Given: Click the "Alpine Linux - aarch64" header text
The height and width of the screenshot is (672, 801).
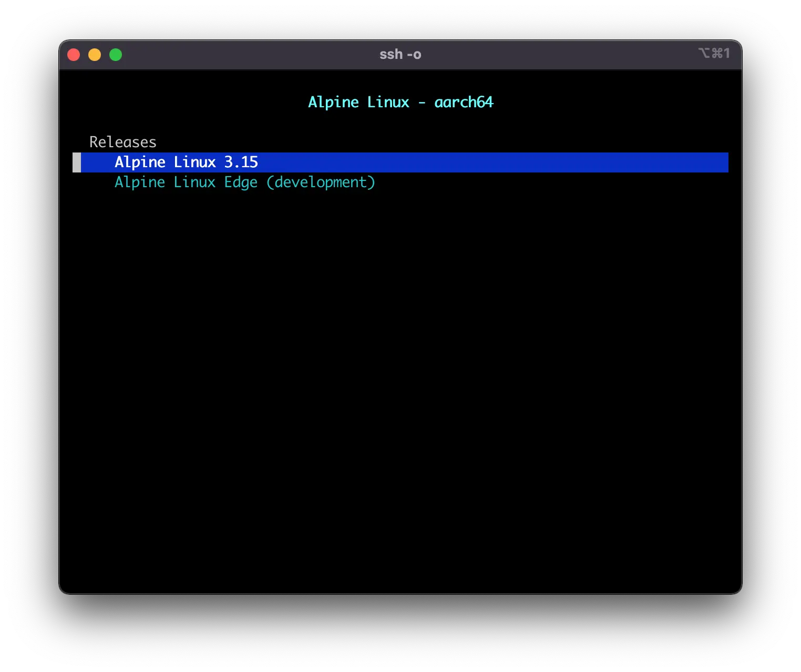Looking at the screenshot, I should (400, 102).
